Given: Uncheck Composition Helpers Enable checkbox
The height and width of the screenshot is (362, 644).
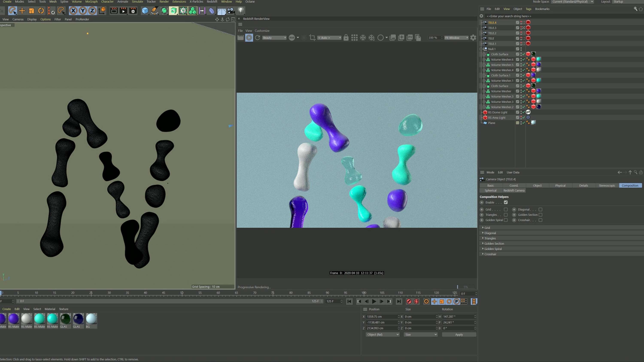Looking at the screenshot, I should point(506,202).
